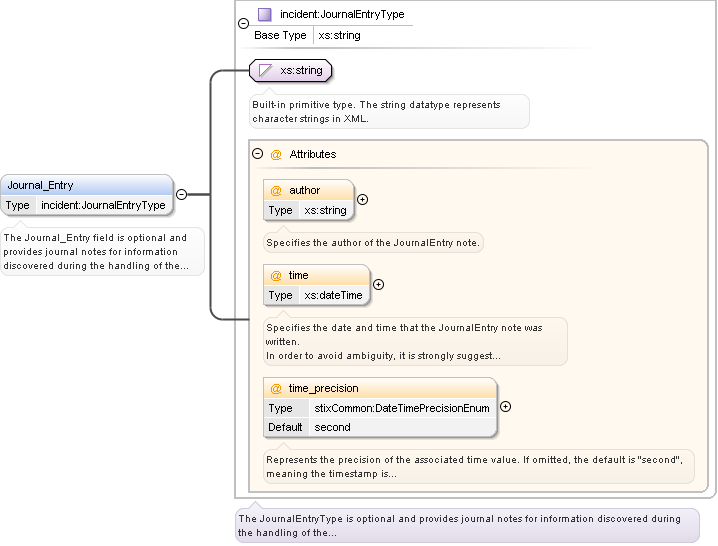This screenshot has width=718, height=546.
Task: Click the xs:dateTime type of time attribute
Action: coord(333,295)
